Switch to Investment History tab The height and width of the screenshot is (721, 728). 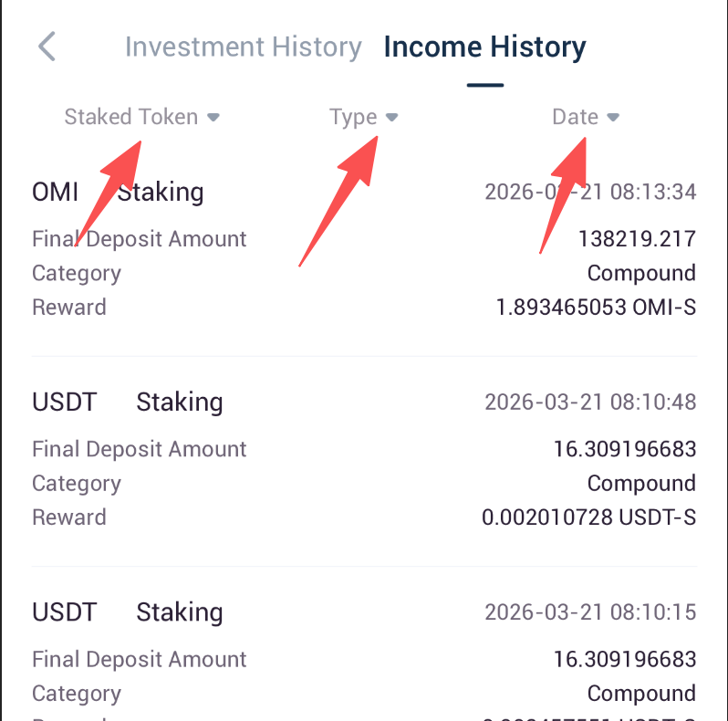coord(243,47)
